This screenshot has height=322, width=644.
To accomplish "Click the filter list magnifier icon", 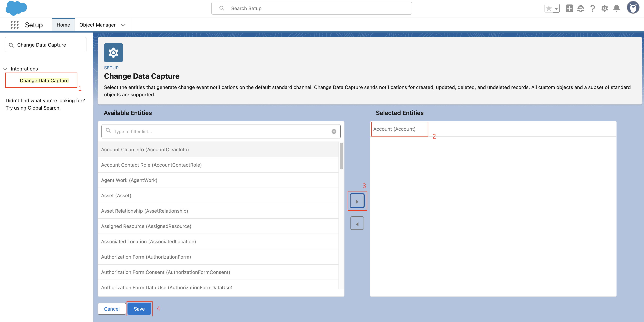I will point(108,130).
